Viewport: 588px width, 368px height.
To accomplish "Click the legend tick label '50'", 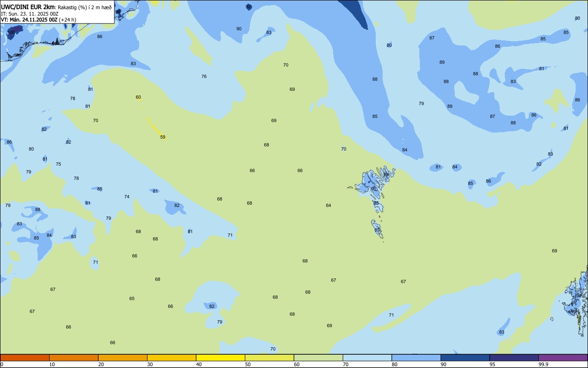I will [248, 364].
